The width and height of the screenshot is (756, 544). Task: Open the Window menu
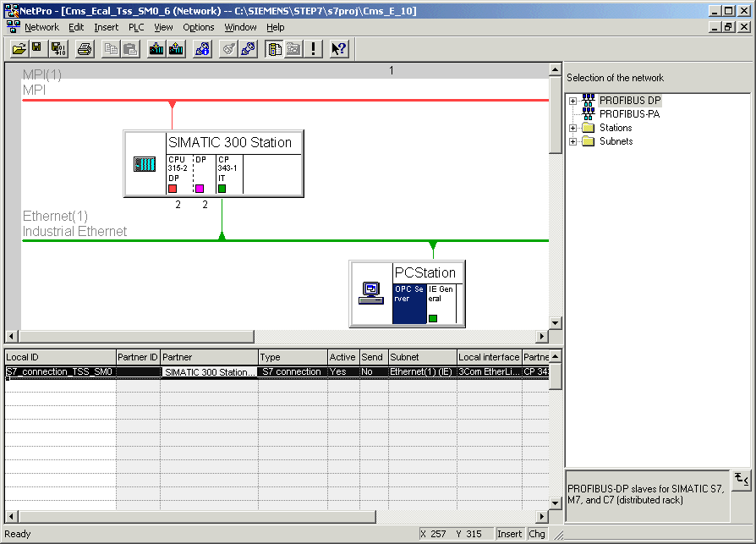pos(241,27)
